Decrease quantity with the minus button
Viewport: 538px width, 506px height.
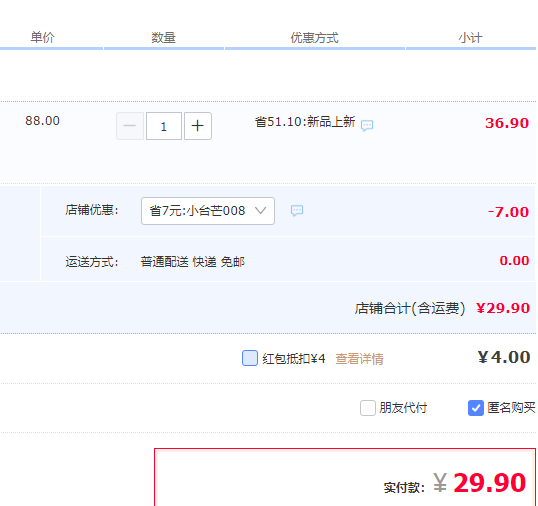(130, 126)
